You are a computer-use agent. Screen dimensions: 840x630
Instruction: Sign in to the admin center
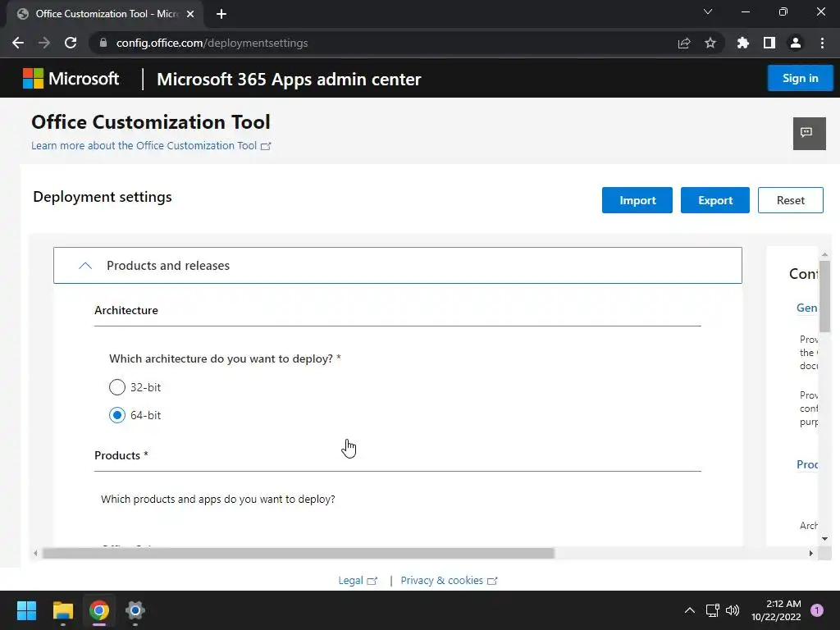800,78
